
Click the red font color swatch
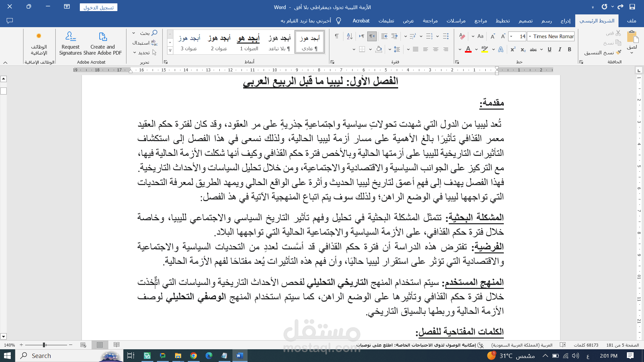click(468, 50)
